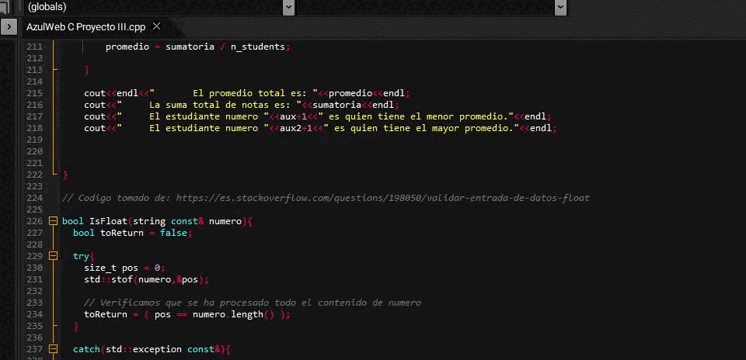Click line number 234 in the gutter

point(35,314)
